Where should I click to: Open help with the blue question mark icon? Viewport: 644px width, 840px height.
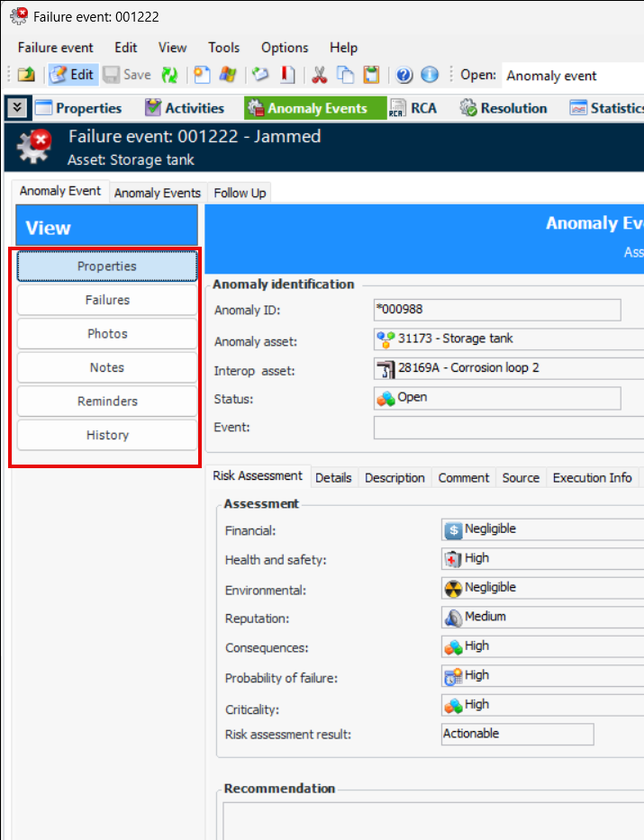404,75
